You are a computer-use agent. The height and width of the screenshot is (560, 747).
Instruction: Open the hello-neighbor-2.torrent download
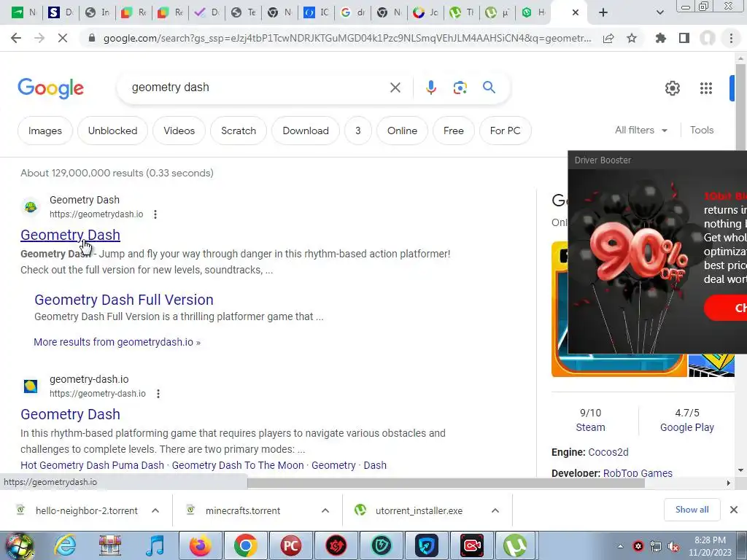click(86, 510)
